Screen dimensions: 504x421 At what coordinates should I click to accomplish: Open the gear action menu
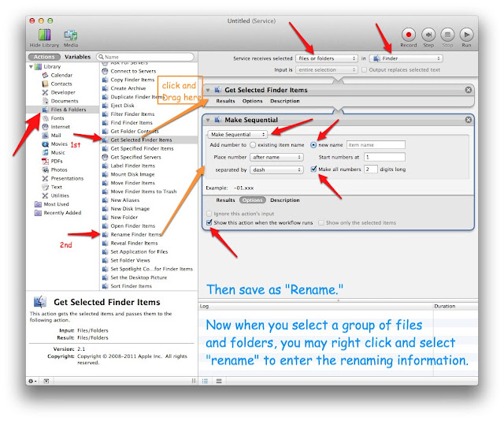click(32, 381)
